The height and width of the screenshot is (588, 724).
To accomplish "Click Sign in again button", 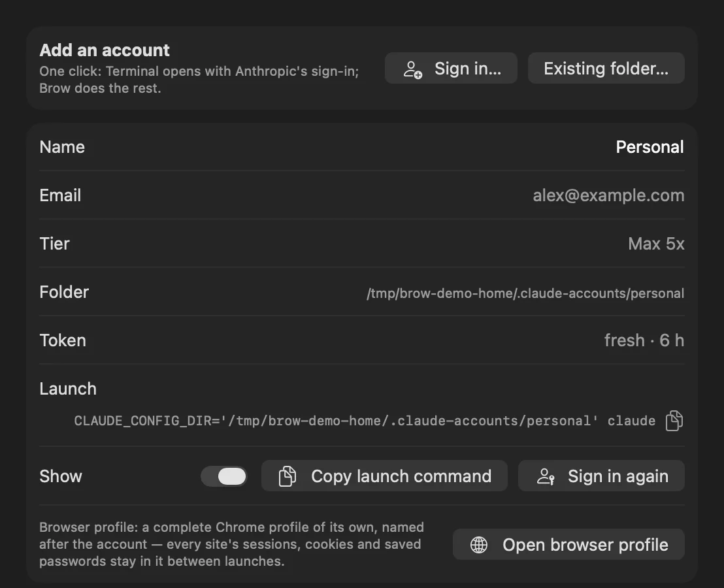I will coord(601,476).
